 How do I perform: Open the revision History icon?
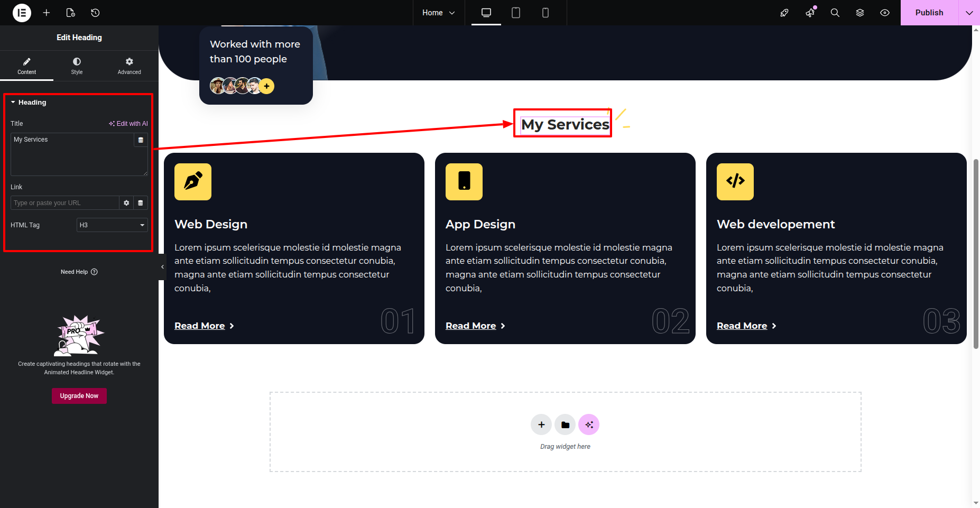pos(95,13)
